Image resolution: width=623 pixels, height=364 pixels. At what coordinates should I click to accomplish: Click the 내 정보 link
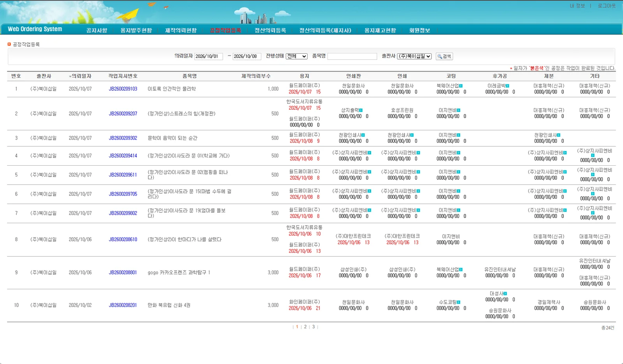[577, 6]
